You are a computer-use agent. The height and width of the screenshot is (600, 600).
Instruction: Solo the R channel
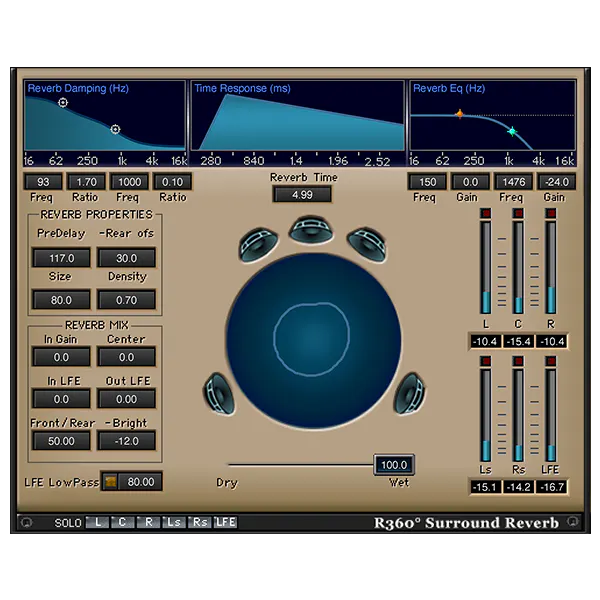click(x=148, y=522)
